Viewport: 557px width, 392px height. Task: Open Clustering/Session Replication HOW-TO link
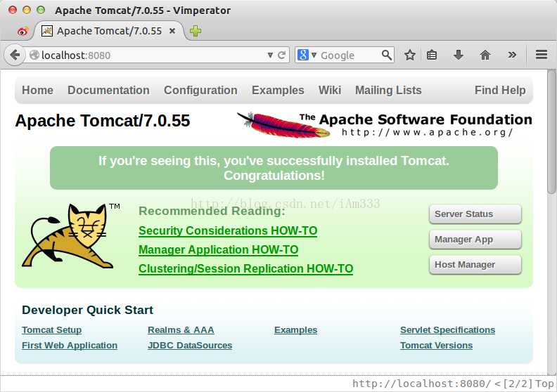pyautogui.click(x=246, y=268)
